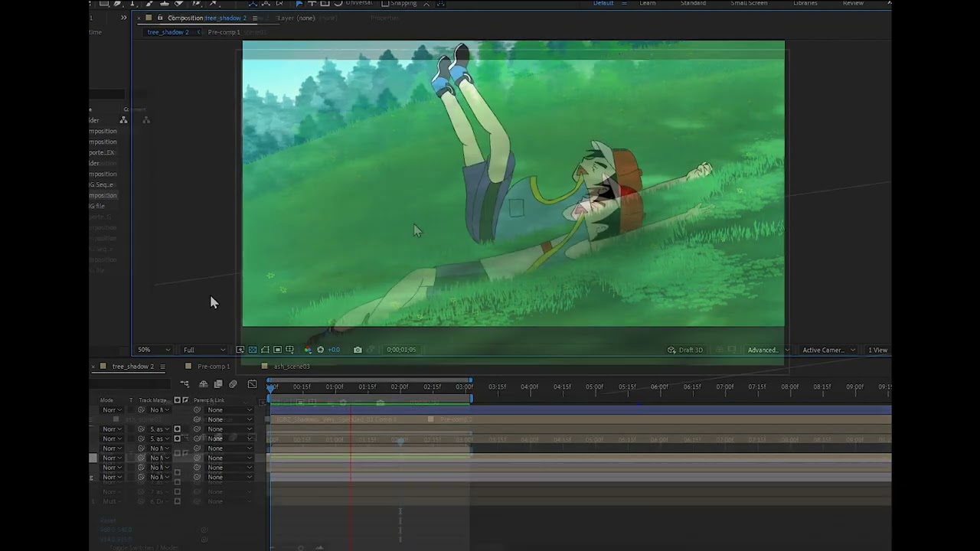Reset exposure in the viewer bar

[x=320, y=350]
